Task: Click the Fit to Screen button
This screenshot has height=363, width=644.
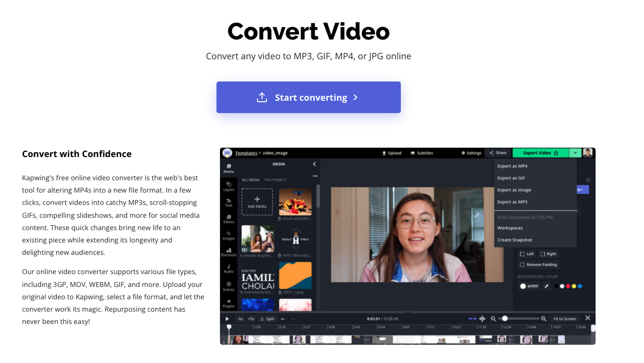Action: click(x=564, y=319)
